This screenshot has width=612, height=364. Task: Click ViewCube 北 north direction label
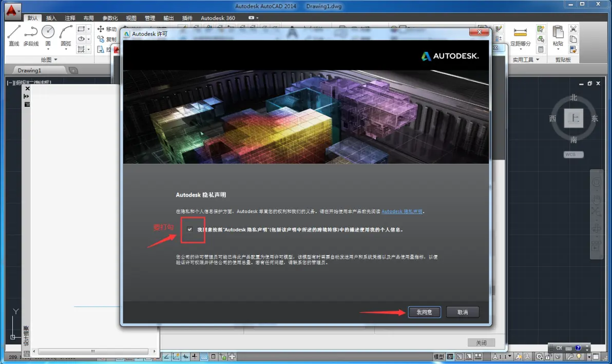point(573,98)
